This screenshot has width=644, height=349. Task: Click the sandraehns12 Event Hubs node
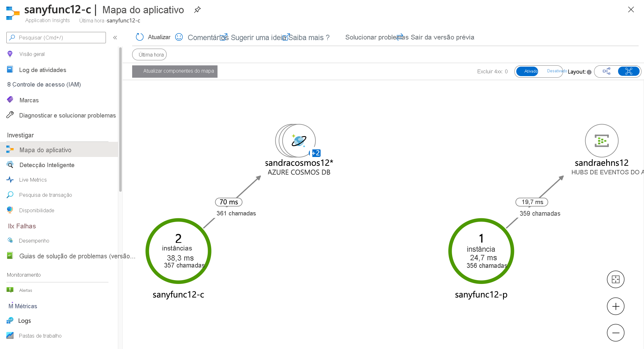point(602,140)
